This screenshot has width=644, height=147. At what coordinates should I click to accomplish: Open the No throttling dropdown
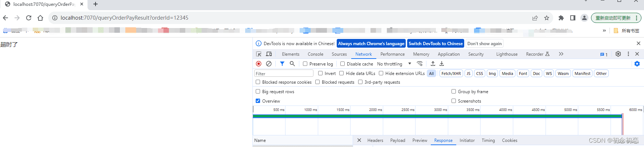pos(394,64)
